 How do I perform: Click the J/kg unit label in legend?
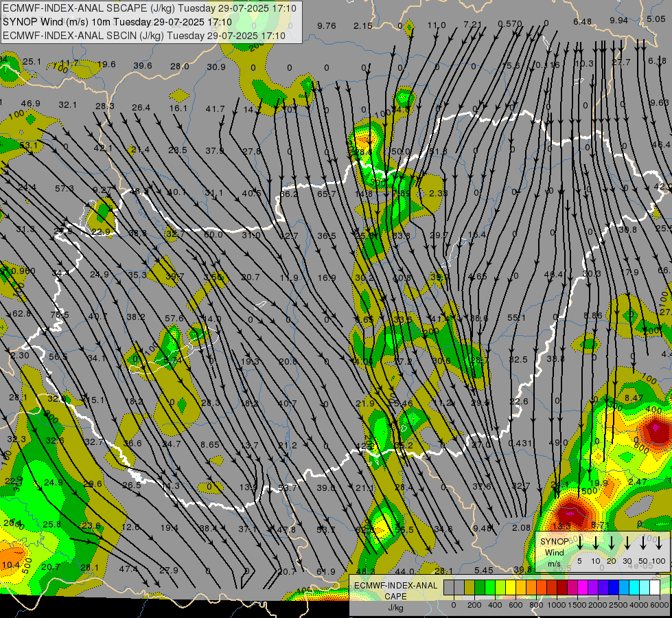click(396, 608)
